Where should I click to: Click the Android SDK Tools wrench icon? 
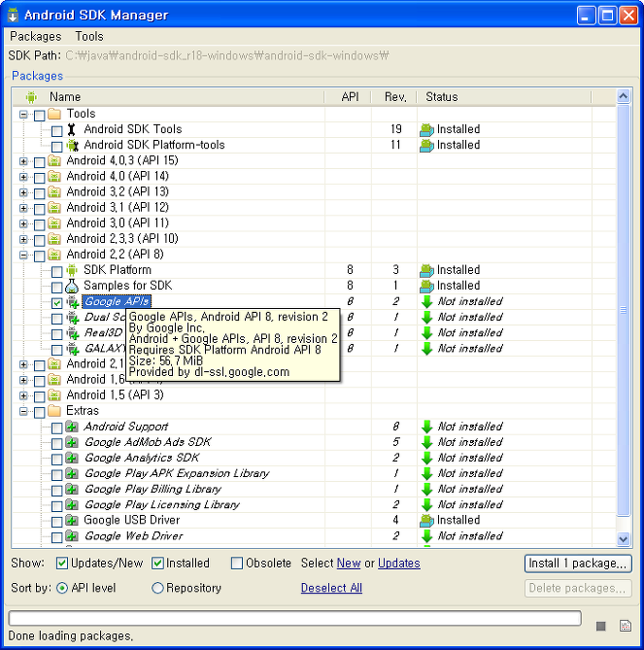coord(72,129)
